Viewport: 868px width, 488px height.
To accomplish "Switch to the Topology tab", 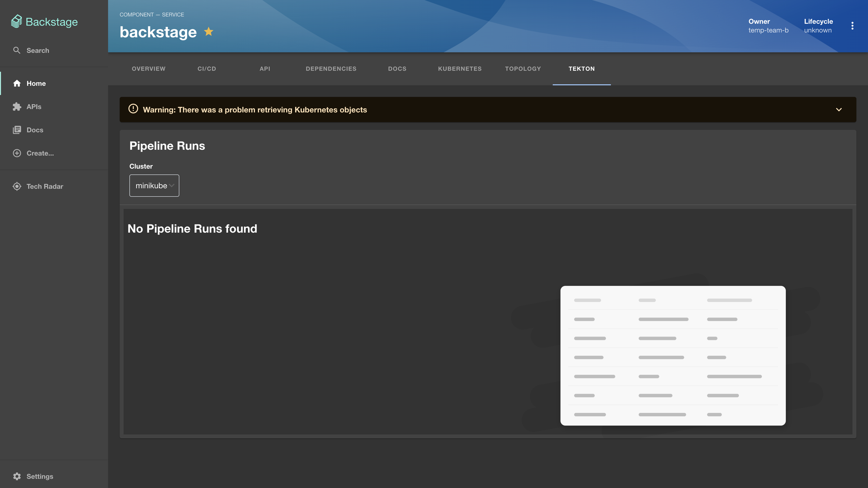I will click(523, 69).
